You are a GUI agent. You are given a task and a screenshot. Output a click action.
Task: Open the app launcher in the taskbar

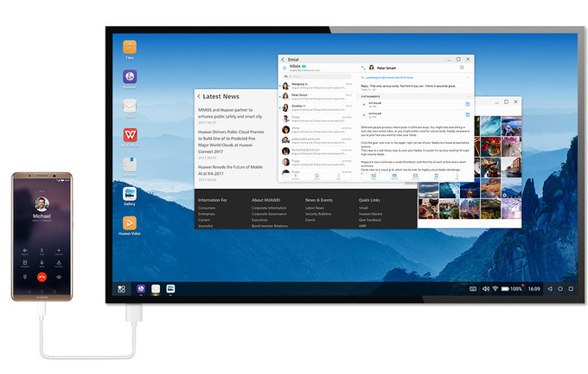coord(121,288)
